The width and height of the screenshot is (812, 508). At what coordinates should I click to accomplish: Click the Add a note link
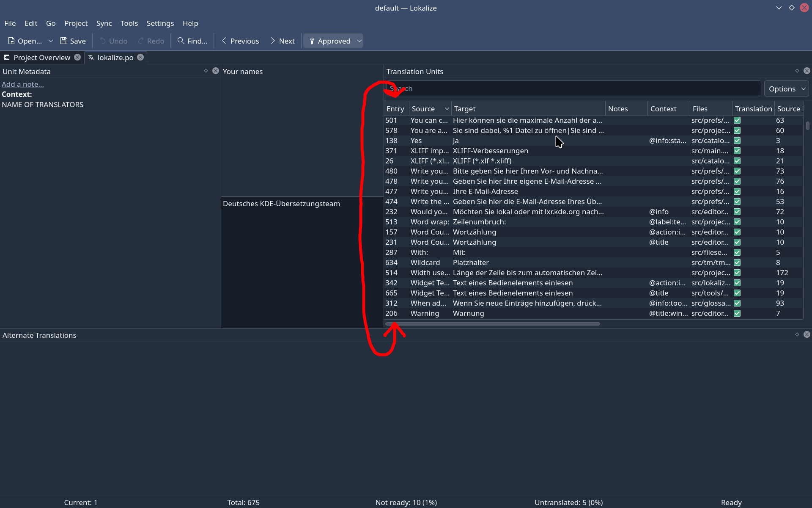23,84
